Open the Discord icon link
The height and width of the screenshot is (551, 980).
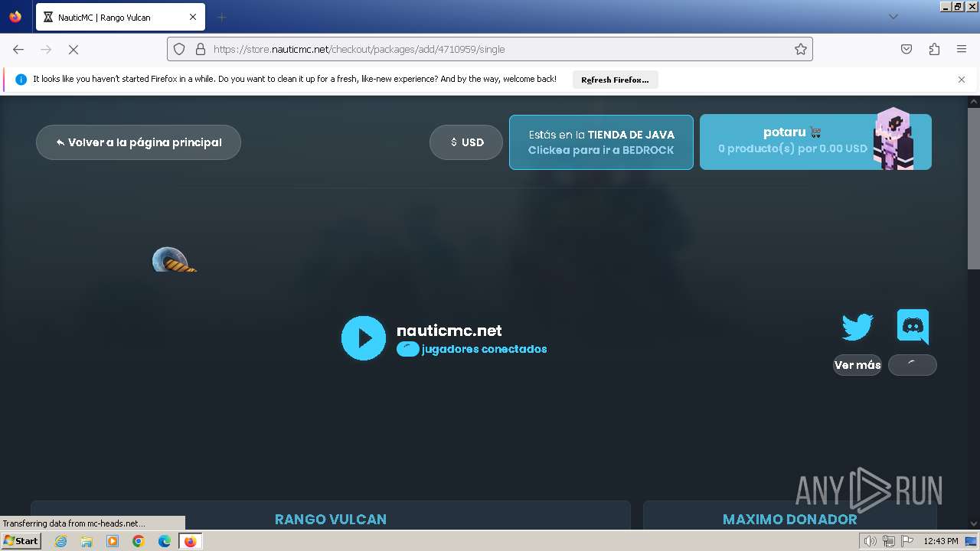pos(913,327)
